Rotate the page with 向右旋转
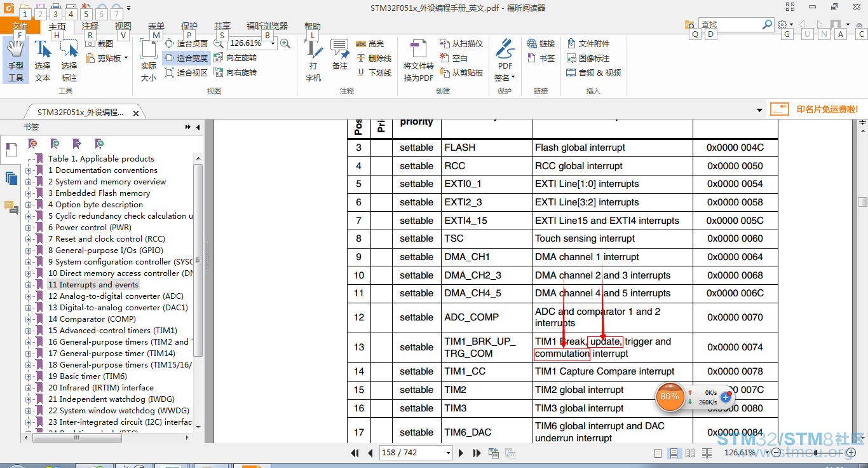Viewport: 868px width, 468px height. [x=236, y=73]
